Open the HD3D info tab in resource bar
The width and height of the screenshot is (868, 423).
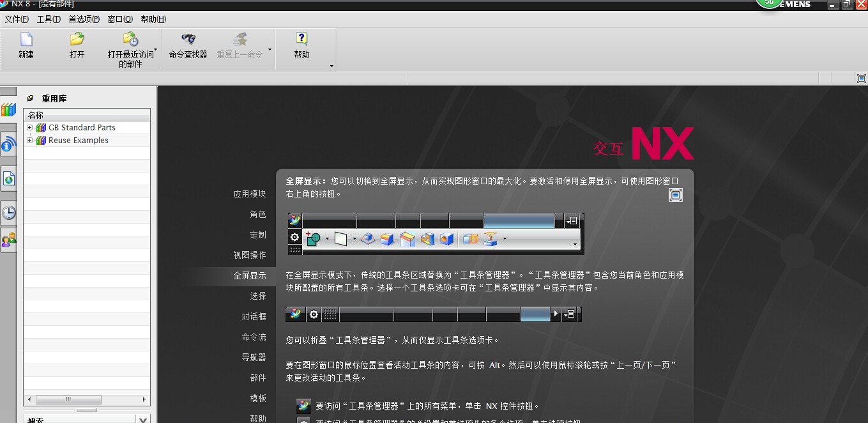click(x=8, y=145)
